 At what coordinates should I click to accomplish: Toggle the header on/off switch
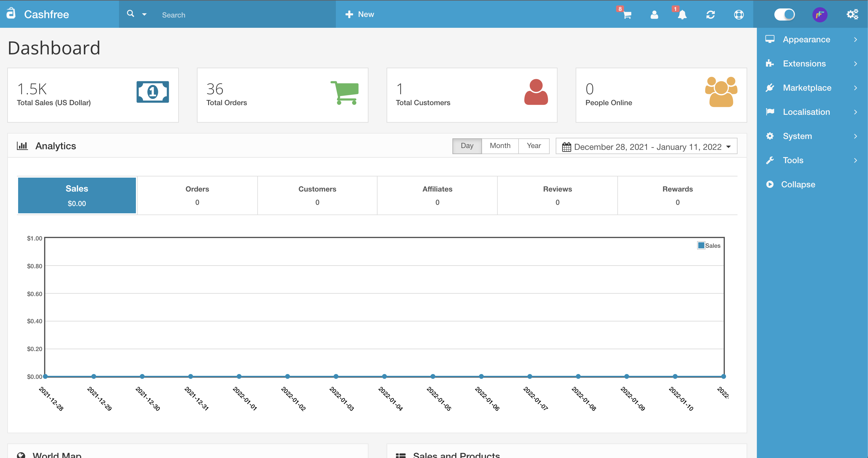(784, 15)
